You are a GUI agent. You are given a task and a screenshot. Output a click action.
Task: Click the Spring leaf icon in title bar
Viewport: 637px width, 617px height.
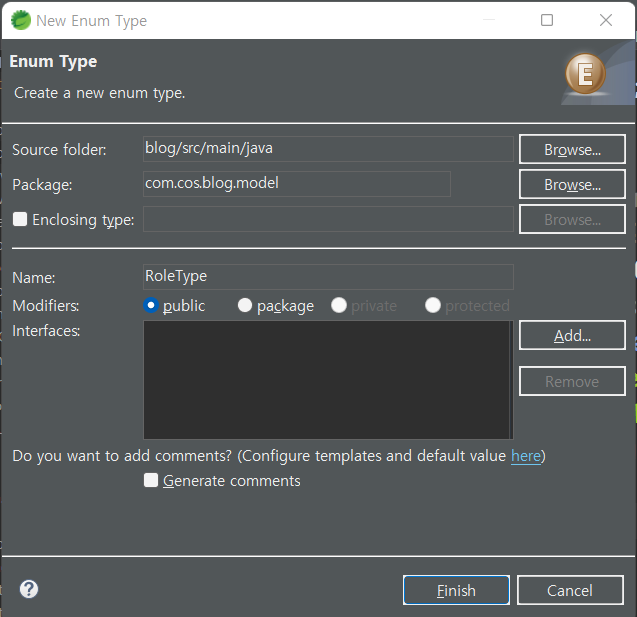(x=21, y=20)
